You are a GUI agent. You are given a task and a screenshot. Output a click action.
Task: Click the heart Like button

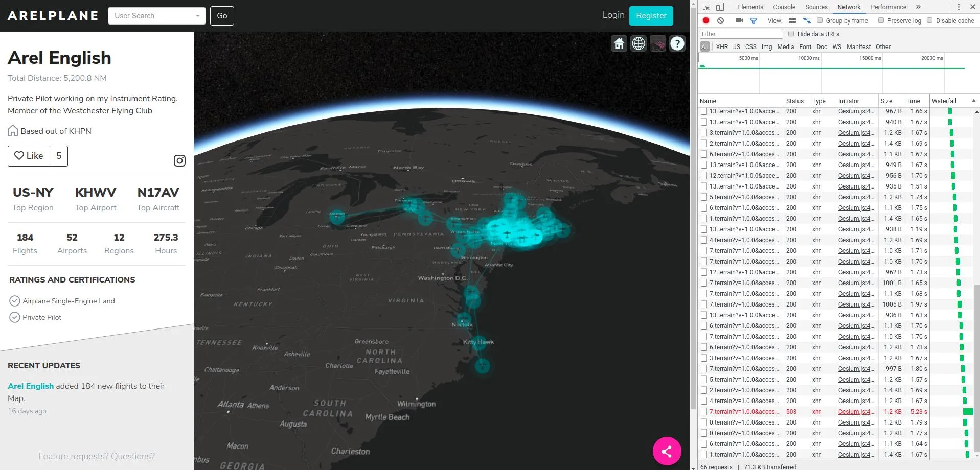[29, 156]
